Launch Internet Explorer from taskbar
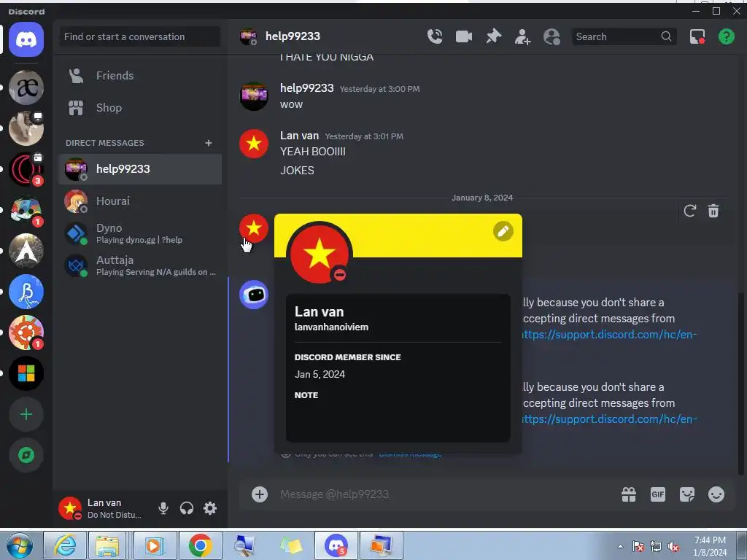Viewport: 747px width, 560px height. point(64,545)
